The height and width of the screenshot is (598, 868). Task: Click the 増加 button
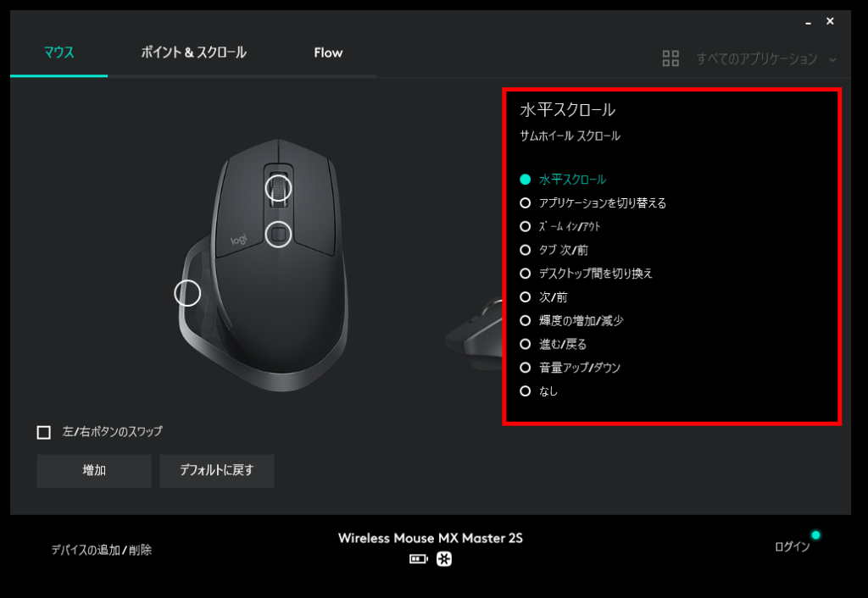click(94, 471)
